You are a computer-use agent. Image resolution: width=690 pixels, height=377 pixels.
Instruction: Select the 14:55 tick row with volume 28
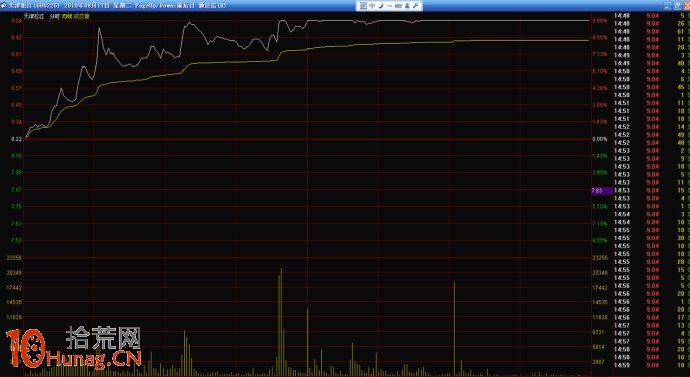tap(651, 262)
